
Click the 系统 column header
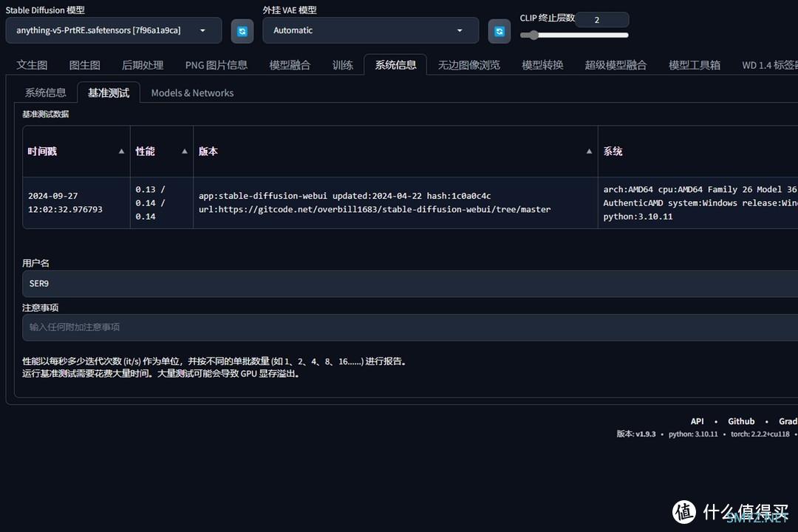698,151
